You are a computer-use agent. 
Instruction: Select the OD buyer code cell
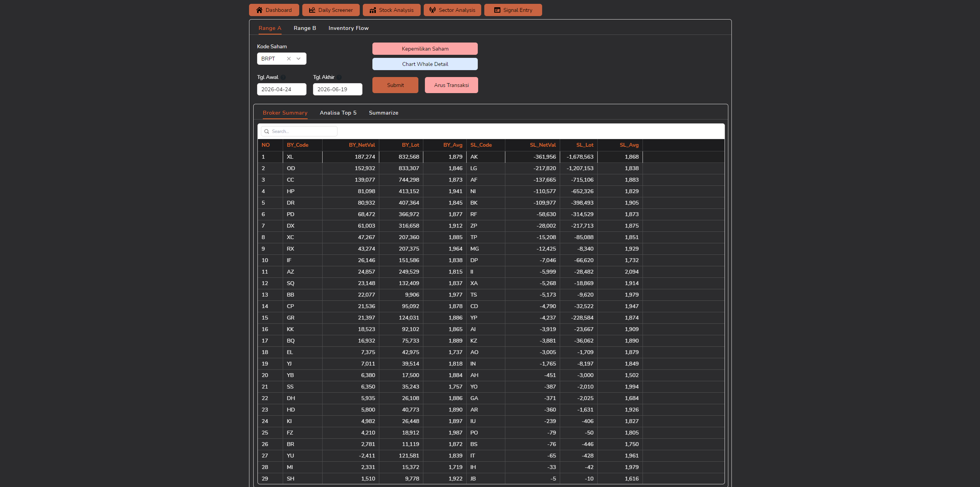pos(302,168)
